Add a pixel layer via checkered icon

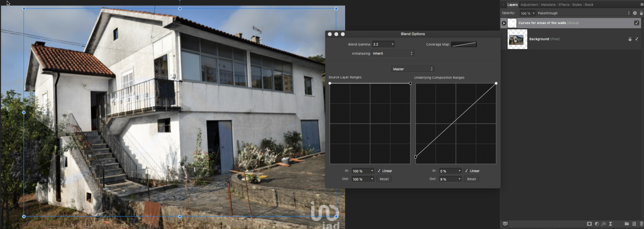634,224
